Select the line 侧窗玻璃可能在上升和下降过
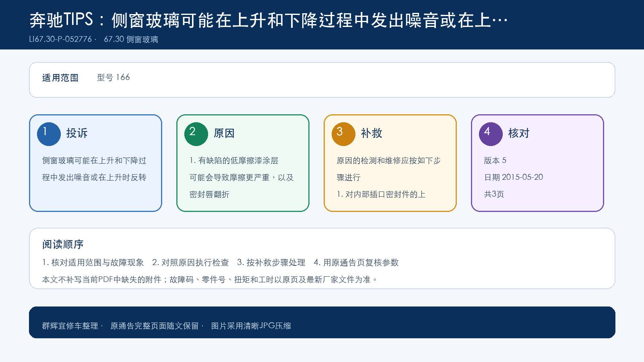The height and width of the screenshot is (362, 644). [94, 160]
